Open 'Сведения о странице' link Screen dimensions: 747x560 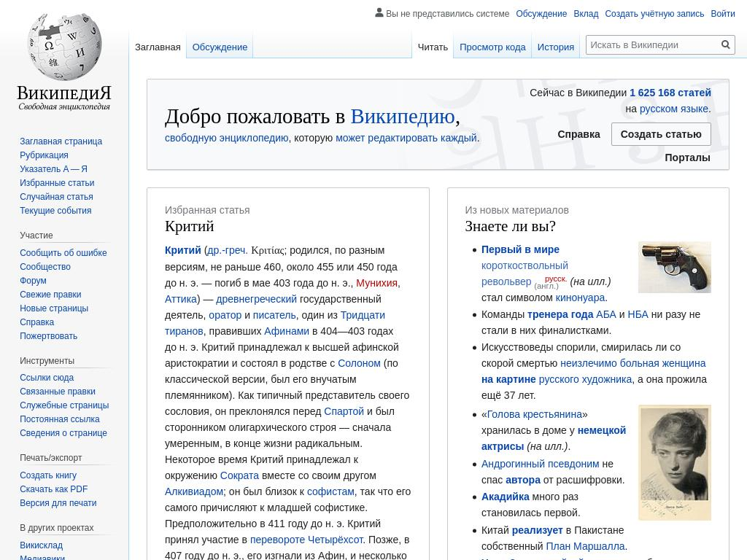[x=63, y=433]
